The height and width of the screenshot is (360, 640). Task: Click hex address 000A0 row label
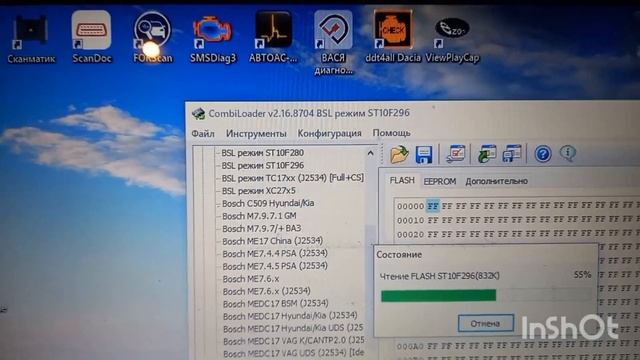410,347
